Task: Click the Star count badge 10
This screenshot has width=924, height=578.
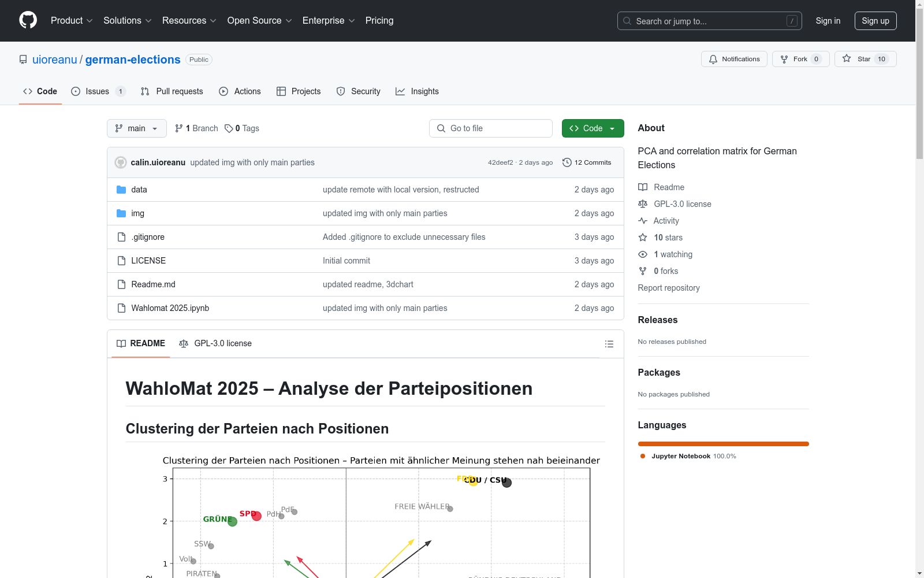Action: point(881,59)
